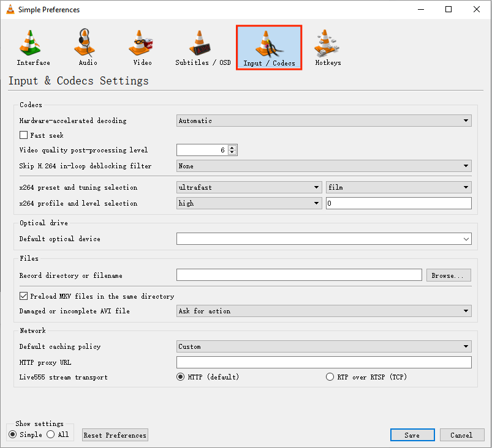
Task: Click the Reset Preferences button
Action: [115, 435]
